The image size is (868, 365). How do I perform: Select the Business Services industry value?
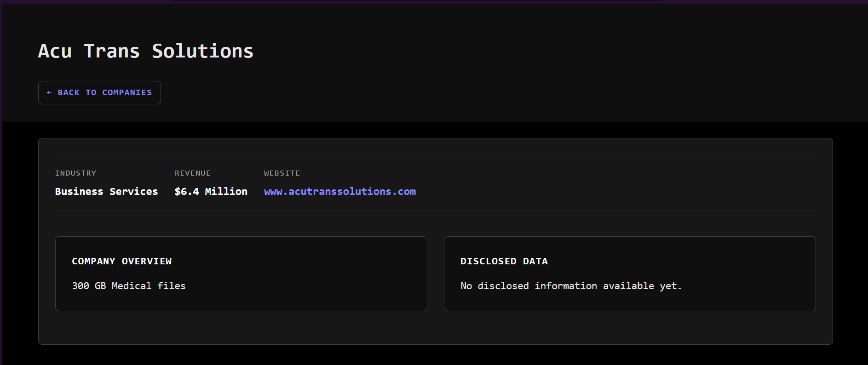tap(106, 191)
